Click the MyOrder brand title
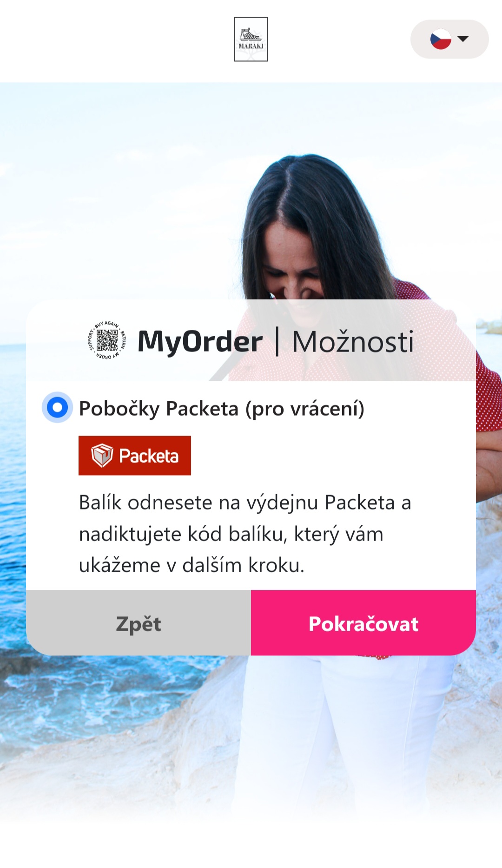The image size is (502, 868). click(x=200, y=342)
